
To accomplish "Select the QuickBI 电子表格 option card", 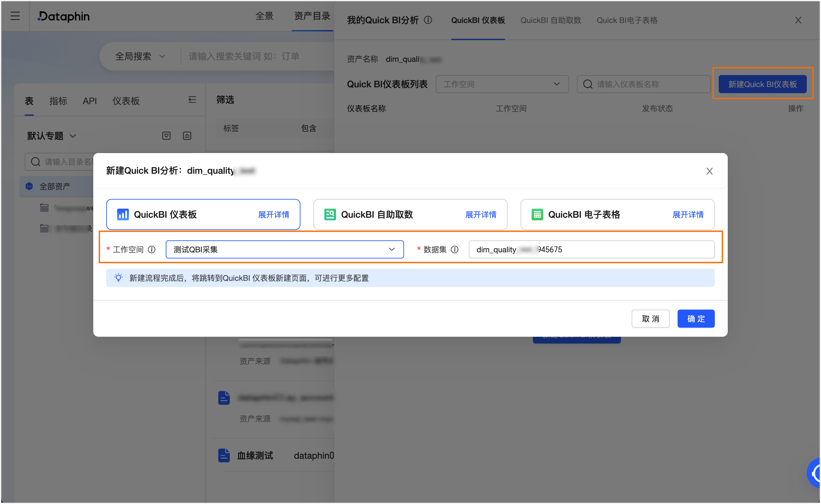I will tap(584, 214).
